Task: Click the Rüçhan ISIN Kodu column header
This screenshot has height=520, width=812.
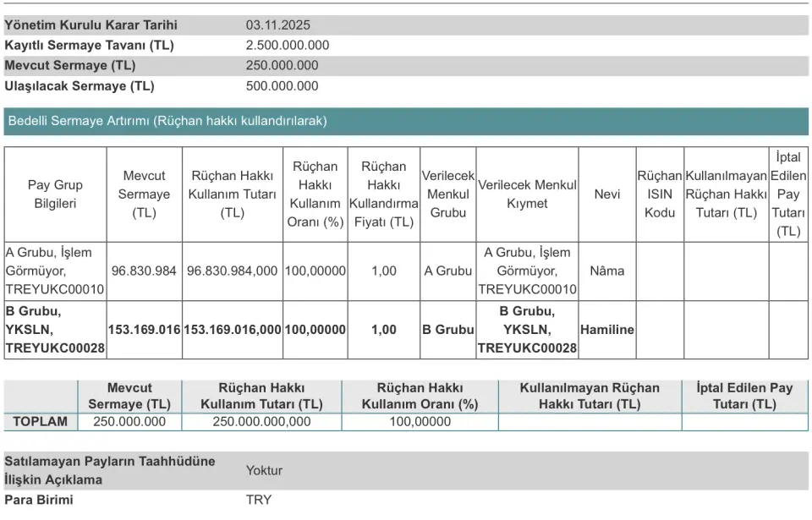Action: [659, 194]
